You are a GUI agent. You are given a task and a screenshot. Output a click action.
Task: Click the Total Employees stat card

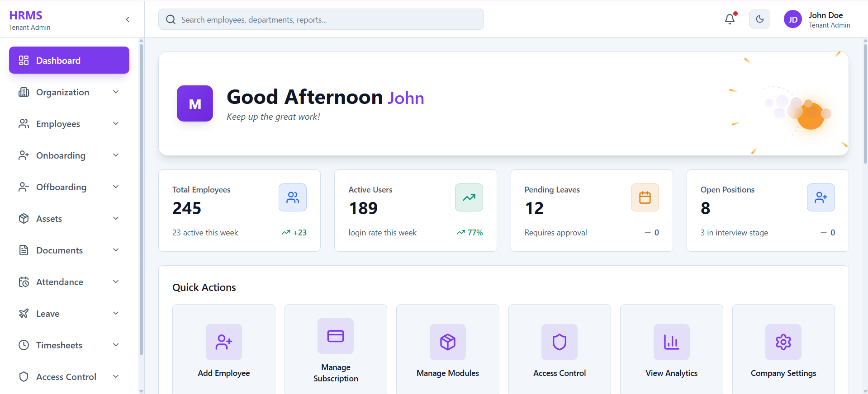coord(239,211)
